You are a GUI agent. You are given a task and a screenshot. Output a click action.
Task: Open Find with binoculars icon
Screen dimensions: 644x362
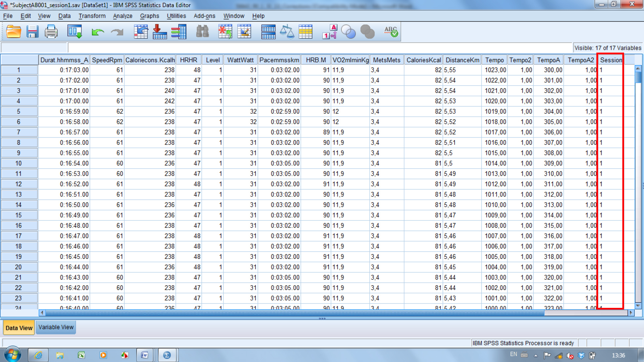click(x=202, y=32)
